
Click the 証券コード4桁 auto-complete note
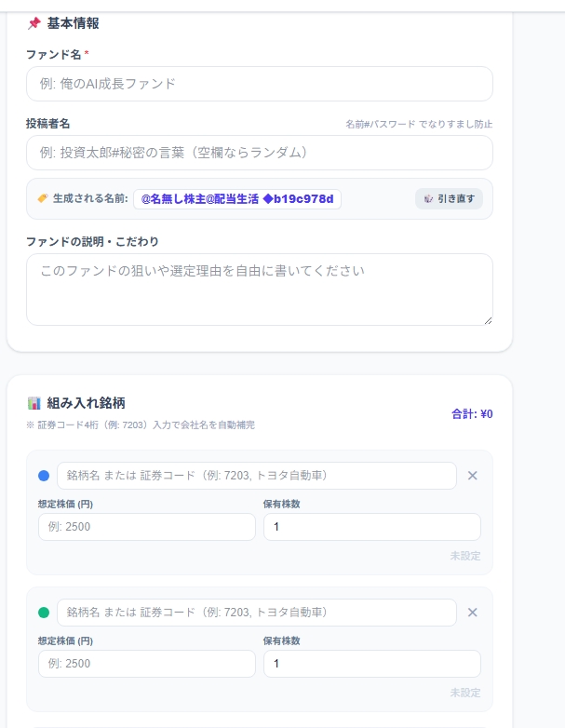(141, 425)
